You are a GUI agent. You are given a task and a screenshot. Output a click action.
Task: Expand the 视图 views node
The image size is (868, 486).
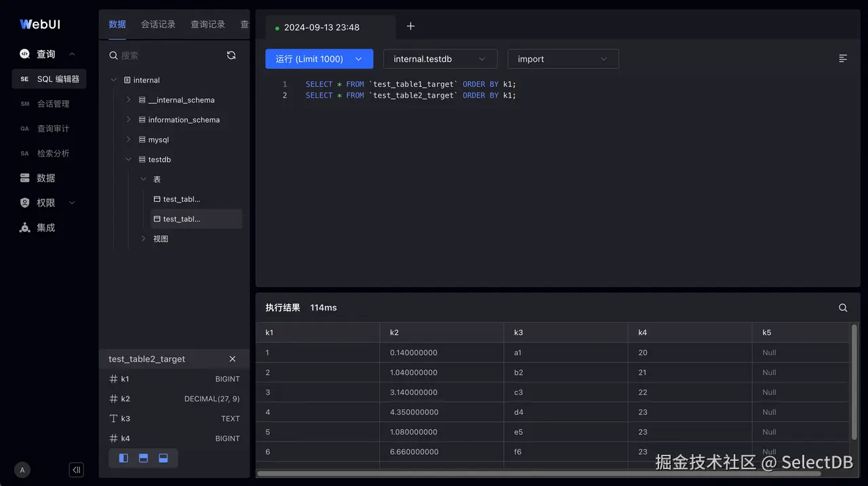(x=143, y=239)
